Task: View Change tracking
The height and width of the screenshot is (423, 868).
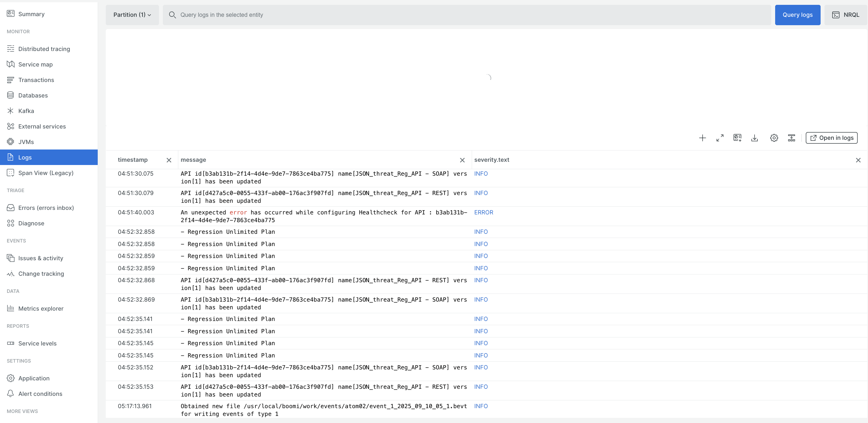Action: click(x=41, y=273)
